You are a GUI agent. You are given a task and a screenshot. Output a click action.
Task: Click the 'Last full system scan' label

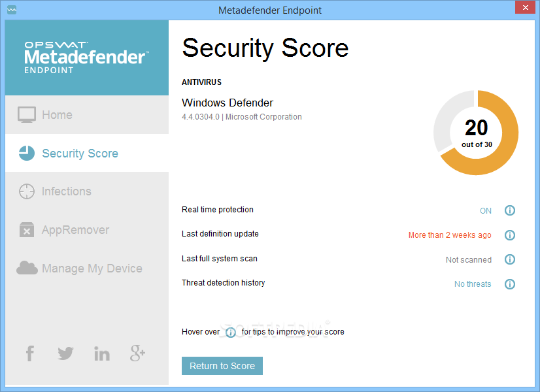[x=220, y=259]
